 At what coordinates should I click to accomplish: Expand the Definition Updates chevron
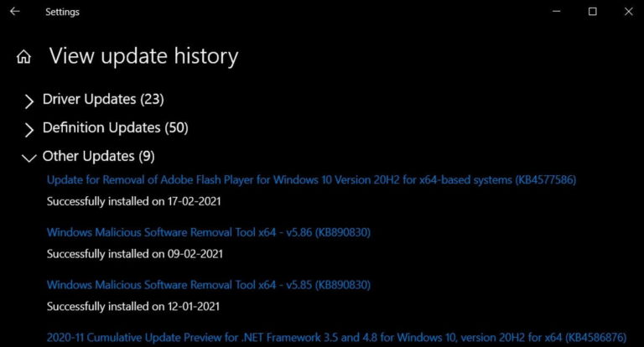pyautogui.click(x=29, y=129)
